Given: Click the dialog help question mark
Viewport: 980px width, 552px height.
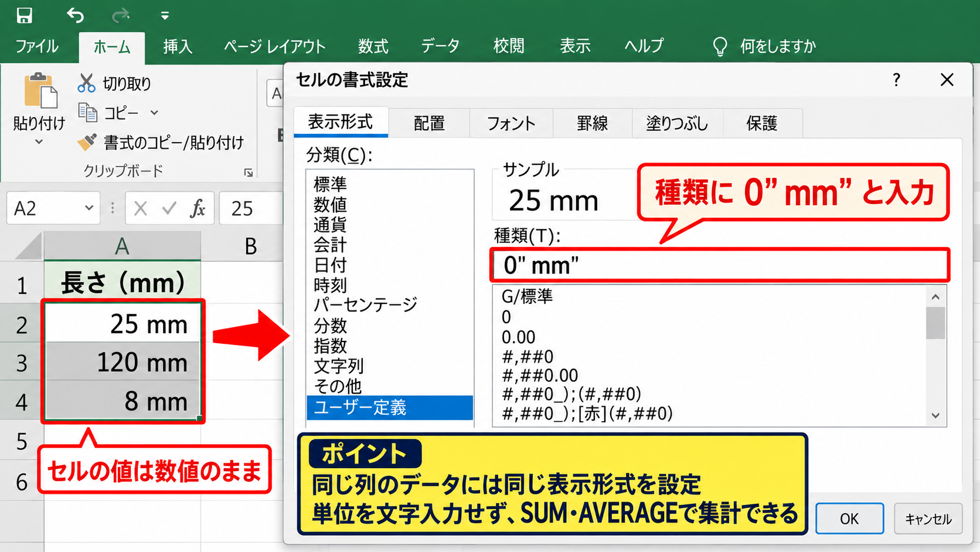Looking at the screenshot, I should [896, 80].
